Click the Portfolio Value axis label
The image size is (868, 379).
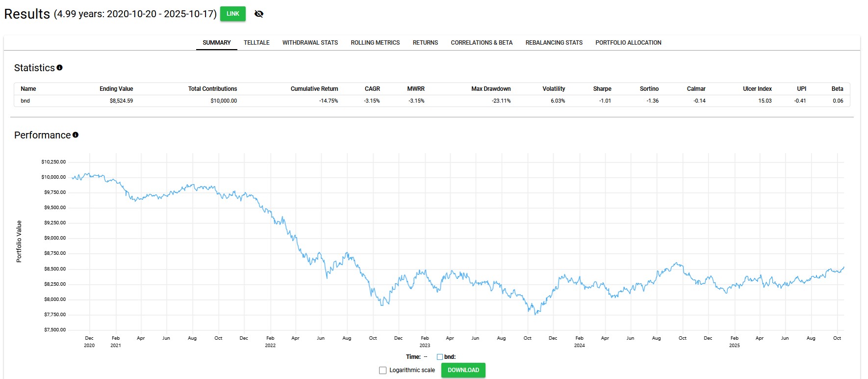pyautogui.click(x=19, y=242)
